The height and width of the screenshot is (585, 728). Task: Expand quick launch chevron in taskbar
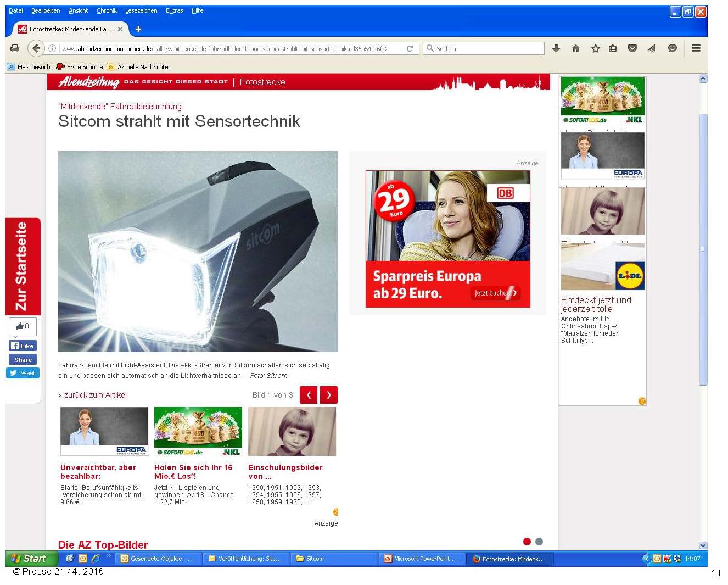(x=109, y=556)
